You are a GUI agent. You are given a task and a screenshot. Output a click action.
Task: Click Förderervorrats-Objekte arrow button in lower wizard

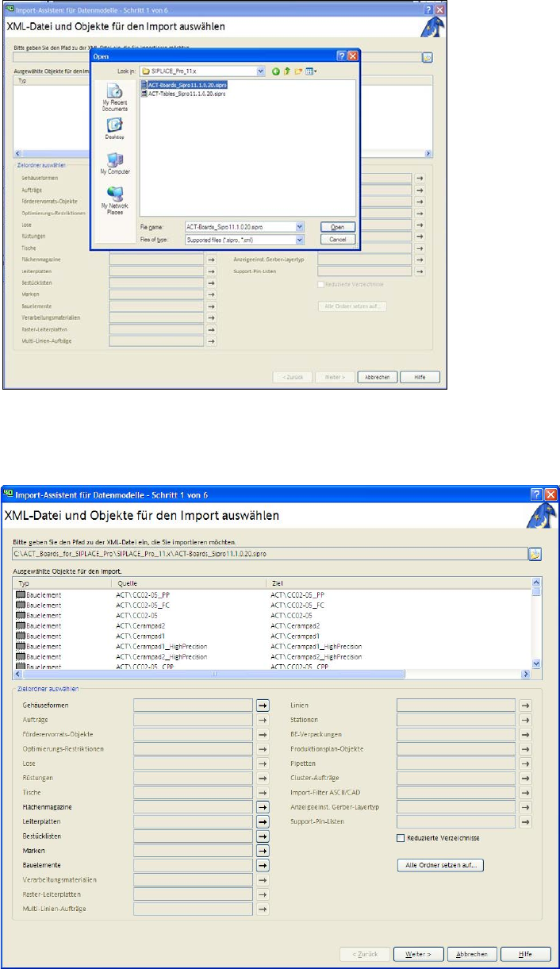tap(263, 733)
